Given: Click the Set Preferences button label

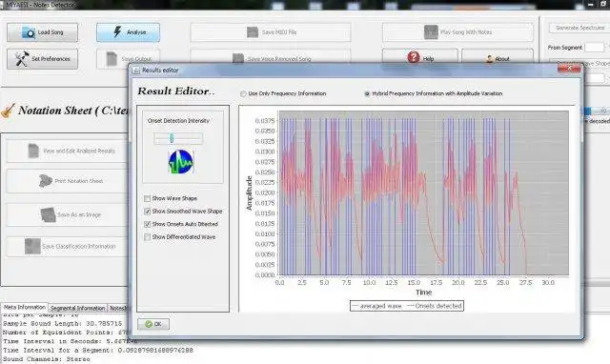Looking at the screenshot, I should [51, 59].
